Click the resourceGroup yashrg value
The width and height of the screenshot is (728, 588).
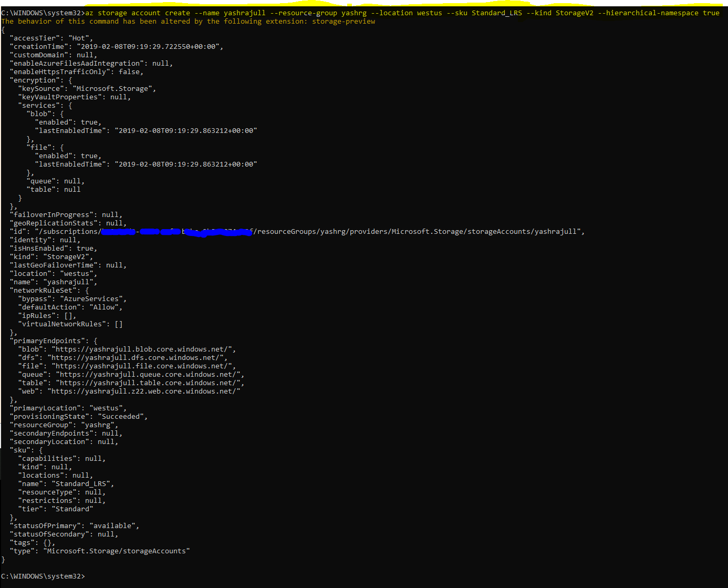[98, 424]
